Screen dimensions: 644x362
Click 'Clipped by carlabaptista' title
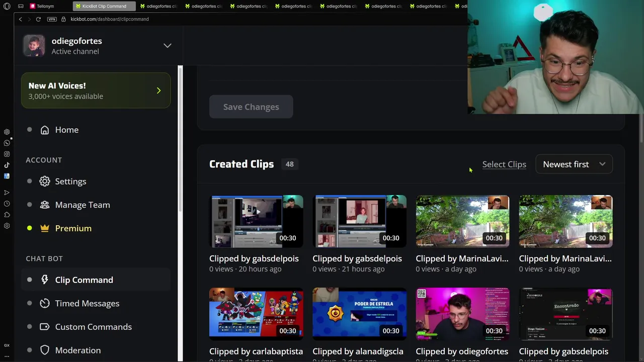click(256, 351)
